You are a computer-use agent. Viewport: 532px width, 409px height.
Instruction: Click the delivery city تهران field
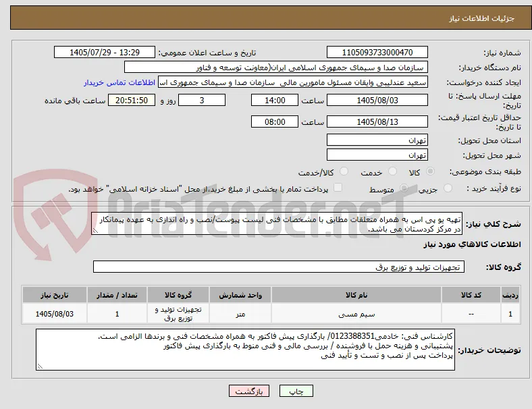[377, 155]
